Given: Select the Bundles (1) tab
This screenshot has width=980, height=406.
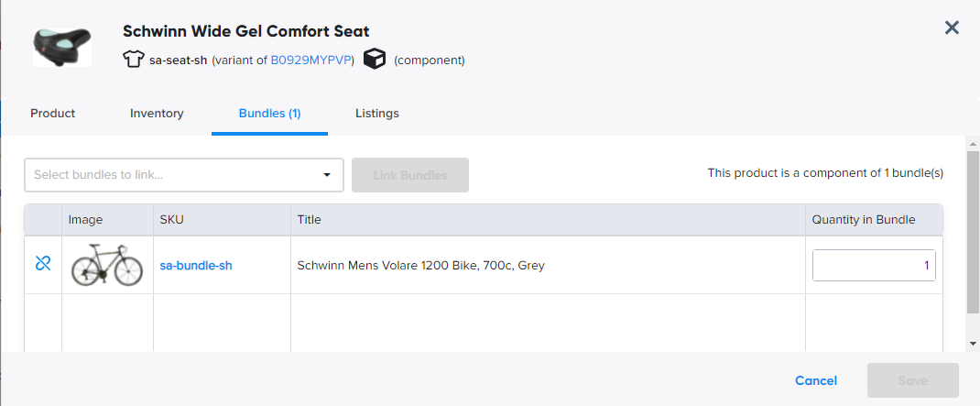Looking at the screenshot, I should (x=269, y=114).
